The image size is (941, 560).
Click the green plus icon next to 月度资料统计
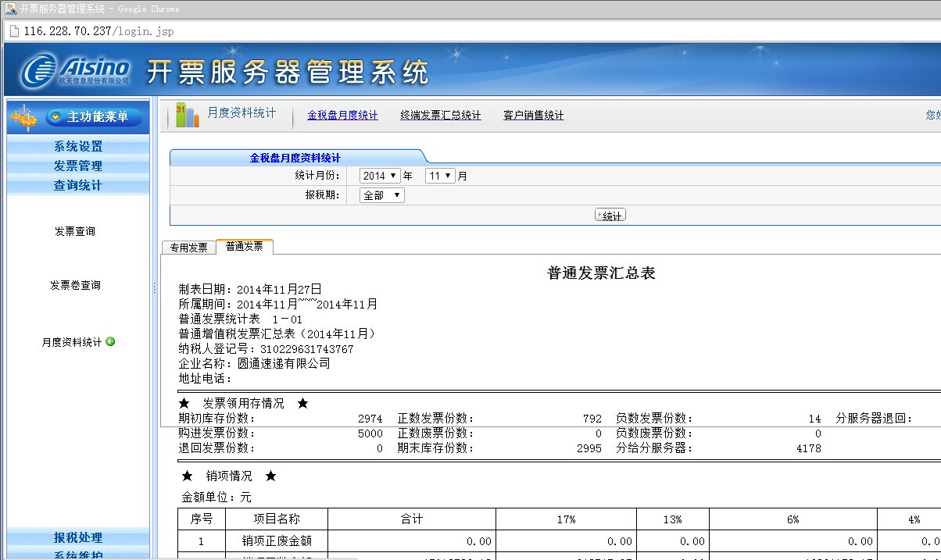(110, 341)
